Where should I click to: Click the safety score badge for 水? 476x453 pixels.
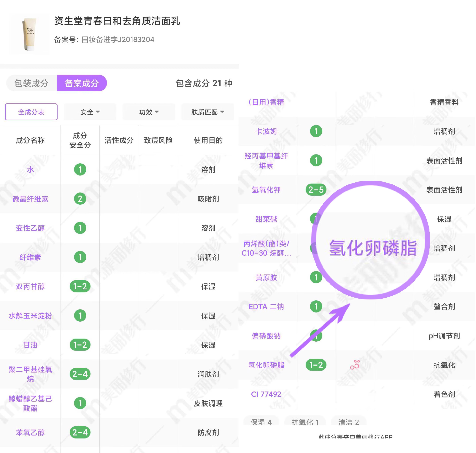(x=80, y=170)
